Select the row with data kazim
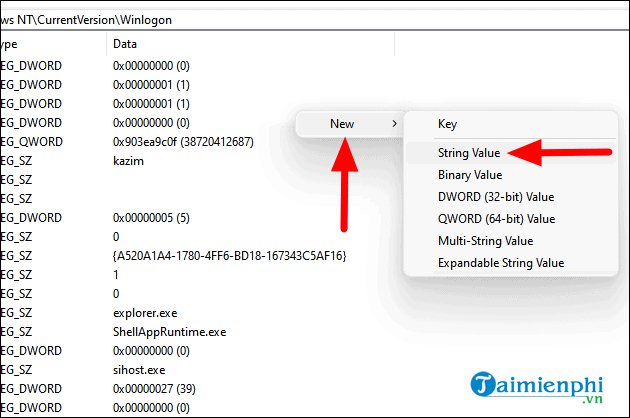Screen dimensions: 630x418 pos(130,160)
